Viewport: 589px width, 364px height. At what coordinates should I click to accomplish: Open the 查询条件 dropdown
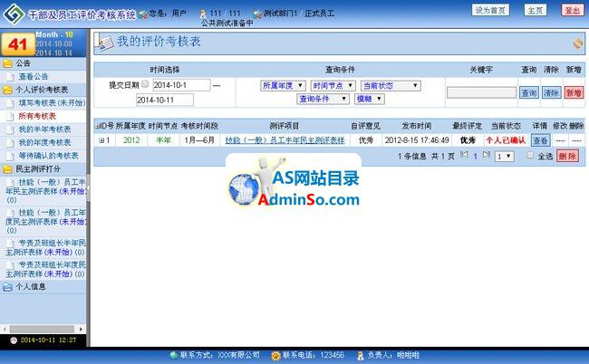(x=323, y=99)
